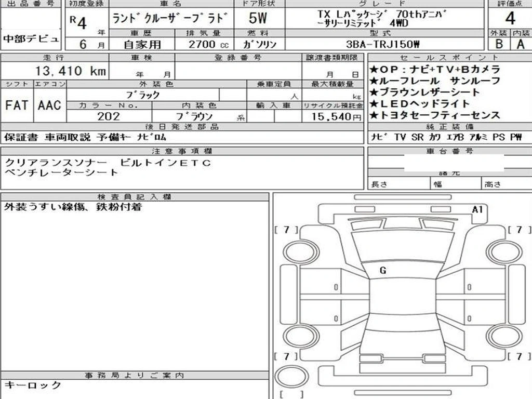Screen dimensions: 532x399
Task: Click the sales point OP：ナビ+TV+Bカメラ
Action: (435, 70)
